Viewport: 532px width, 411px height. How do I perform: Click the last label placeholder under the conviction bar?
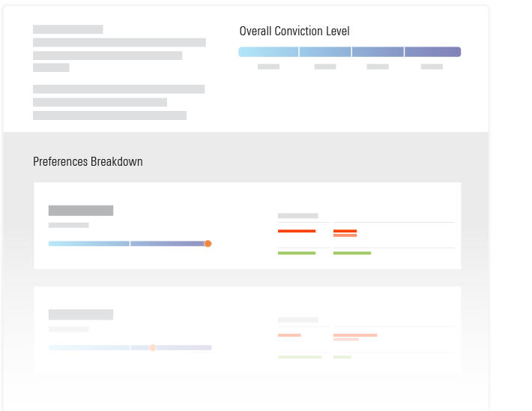pyautogui.click(x=432, y=67)
